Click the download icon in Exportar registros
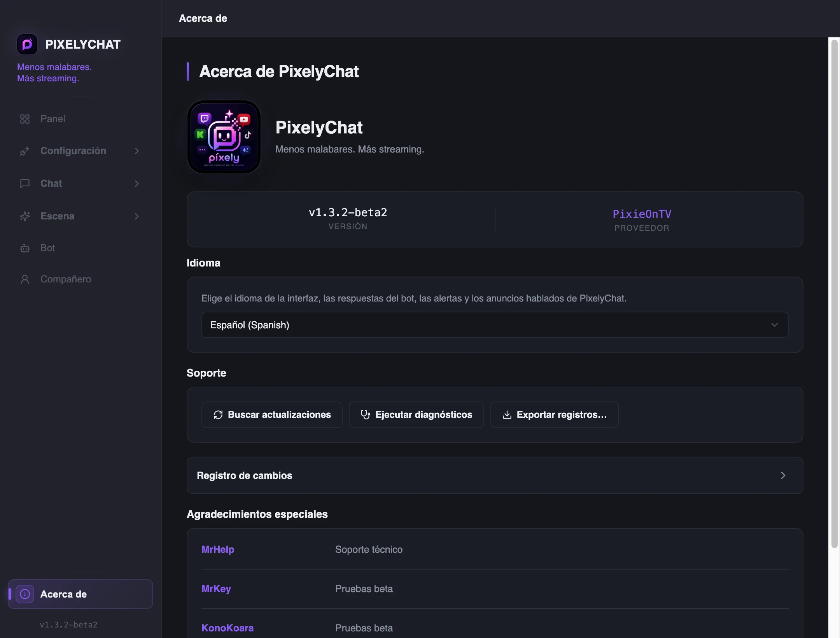The image size is (840, 638). [x=507, y=415]
